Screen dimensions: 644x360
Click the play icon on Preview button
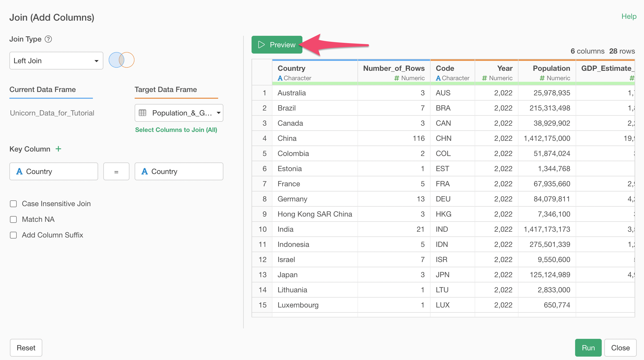coord(261,45)
